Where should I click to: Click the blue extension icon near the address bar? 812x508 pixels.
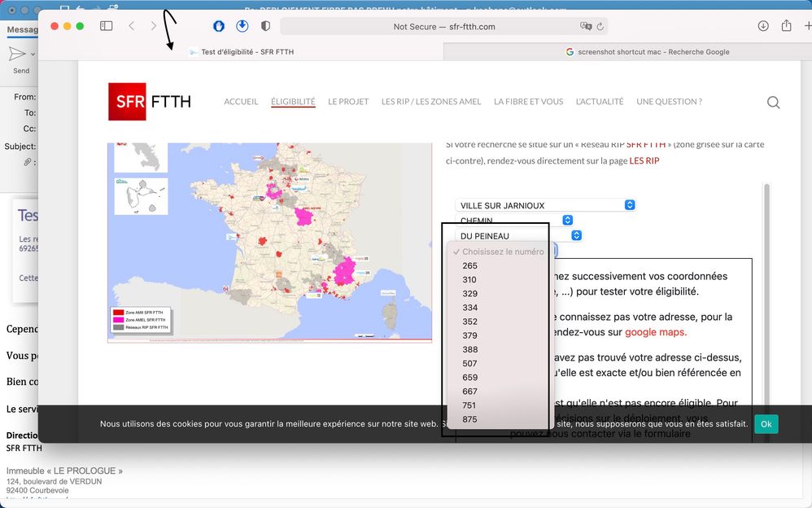pos(219,25)
